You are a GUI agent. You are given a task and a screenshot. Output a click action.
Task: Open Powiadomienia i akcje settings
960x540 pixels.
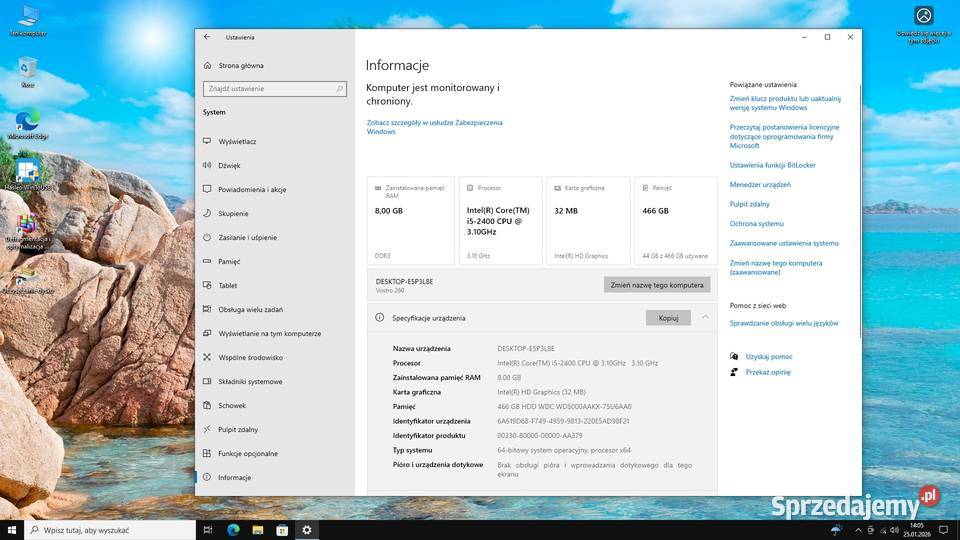[x=252, y=189]
